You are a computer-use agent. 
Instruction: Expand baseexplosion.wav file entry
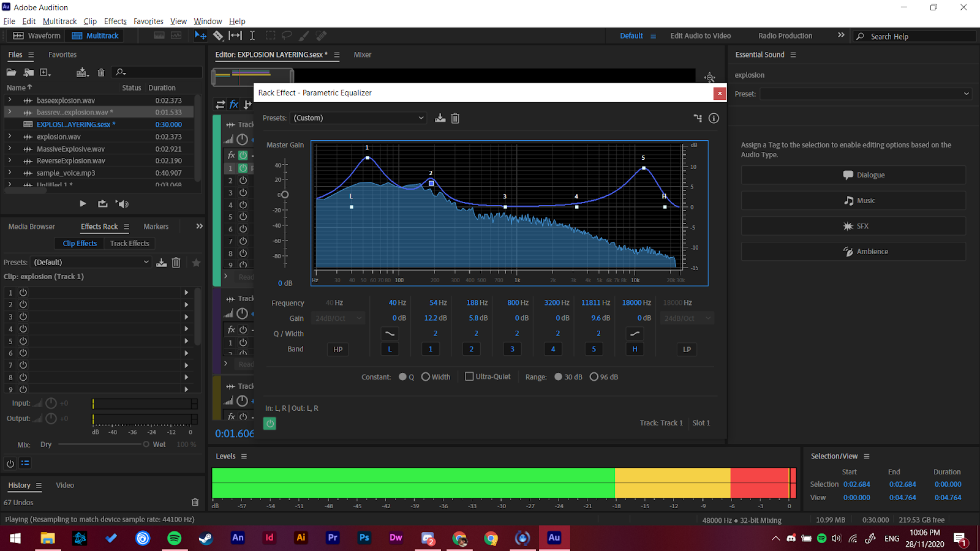click(9, 100)
